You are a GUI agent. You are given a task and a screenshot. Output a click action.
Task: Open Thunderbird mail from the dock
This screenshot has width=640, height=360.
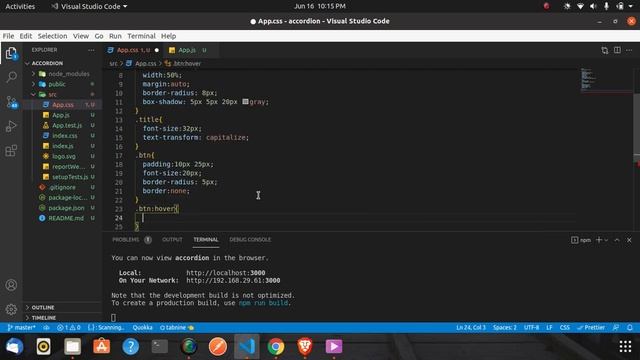click(15, 347)
